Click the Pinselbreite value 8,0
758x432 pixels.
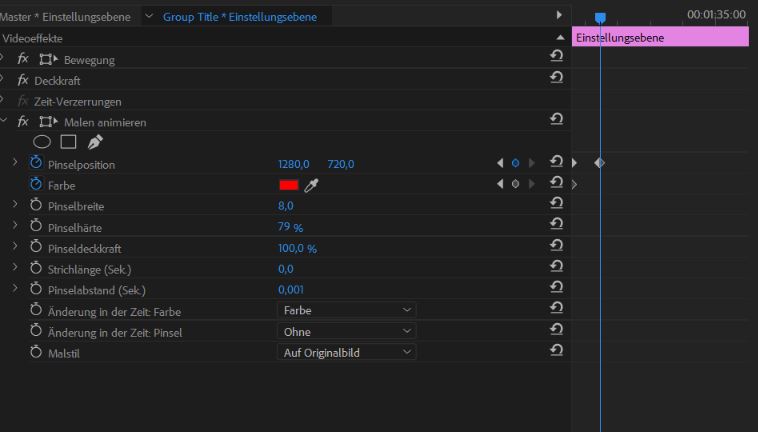click(286, 206)
